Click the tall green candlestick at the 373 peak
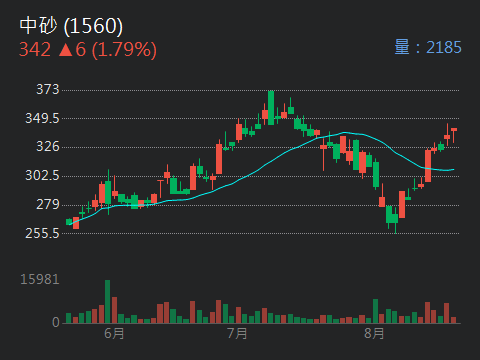480x360 pixels. pyautogui.click(x=271, y=108)
